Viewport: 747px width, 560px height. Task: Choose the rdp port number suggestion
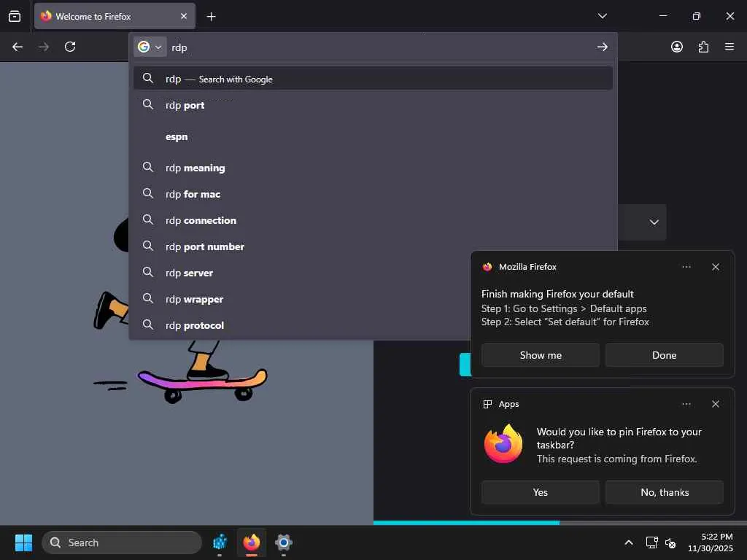coord(373,246)
